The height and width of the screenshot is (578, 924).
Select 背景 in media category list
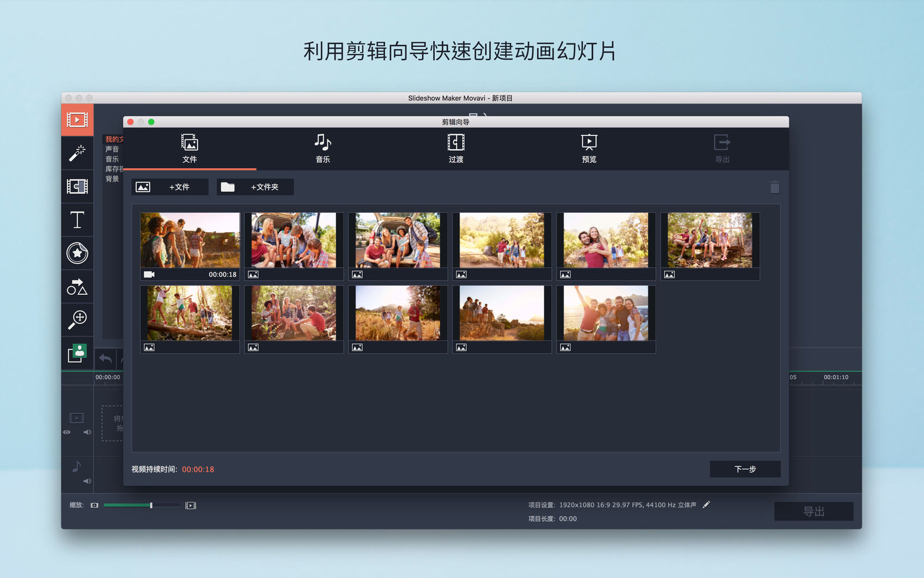click(112, 179)
